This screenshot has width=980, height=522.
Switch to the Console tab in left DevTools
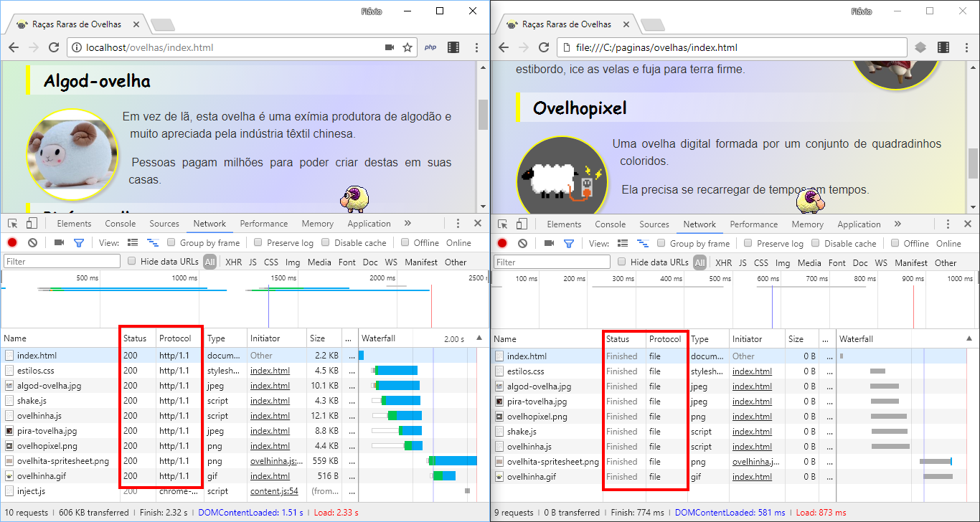click(x=120, y=223)
